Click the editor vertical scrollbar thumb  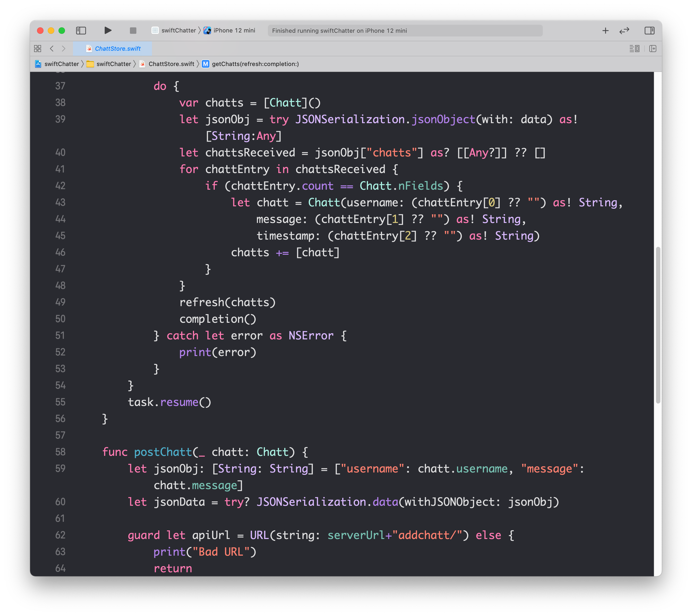658,325
